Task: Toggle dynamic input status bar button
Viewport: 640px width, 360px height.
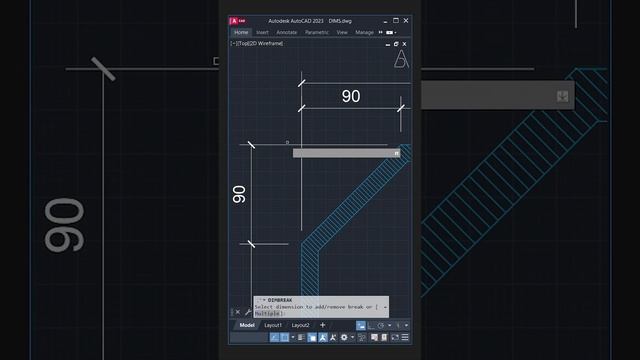Action: pos(361,326)
